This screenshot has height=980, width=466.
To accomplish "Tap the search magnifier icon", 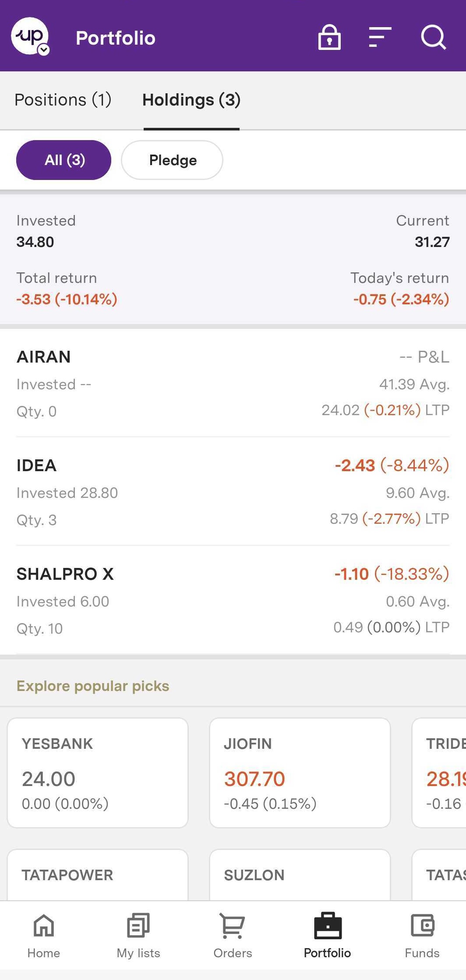I will [433, 37].
